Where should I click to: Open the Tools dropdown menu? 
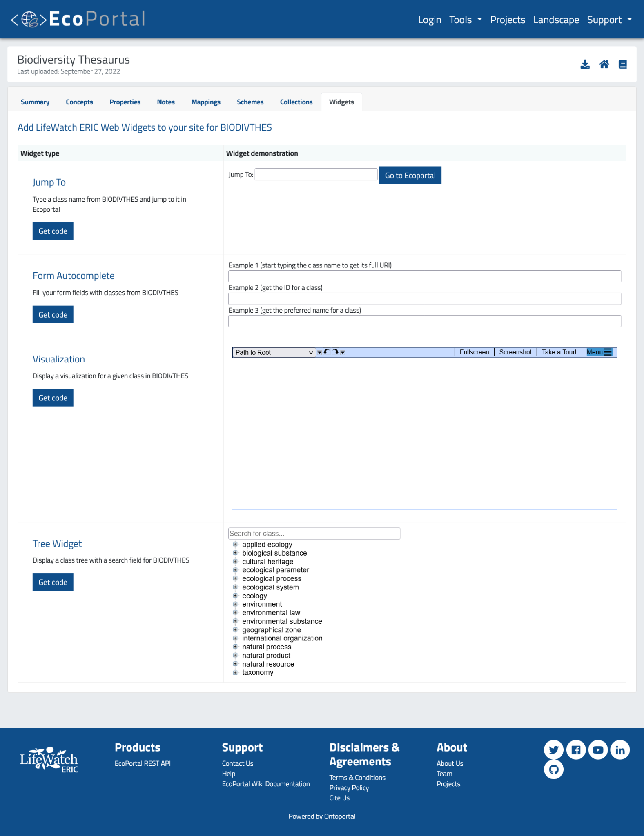(x=466, y=20)
